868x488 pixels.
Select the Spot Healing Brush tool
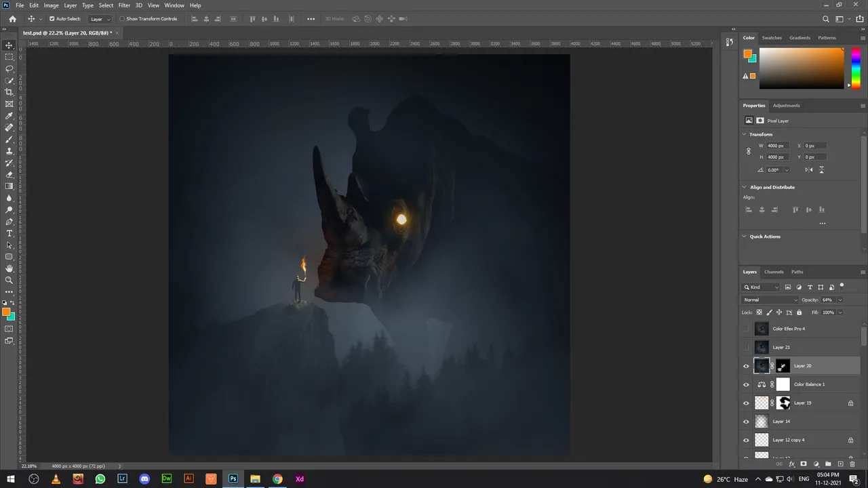(9, 127)
